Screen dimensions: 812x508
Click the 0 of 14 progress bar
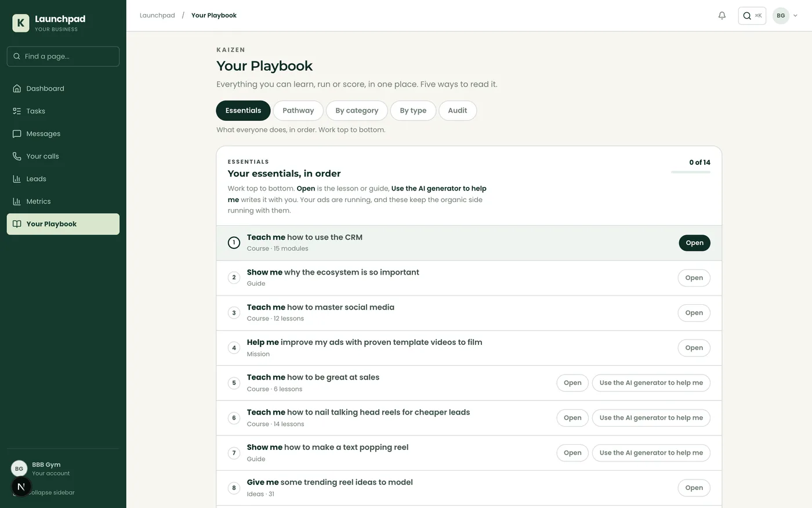[x=691, y=172]
